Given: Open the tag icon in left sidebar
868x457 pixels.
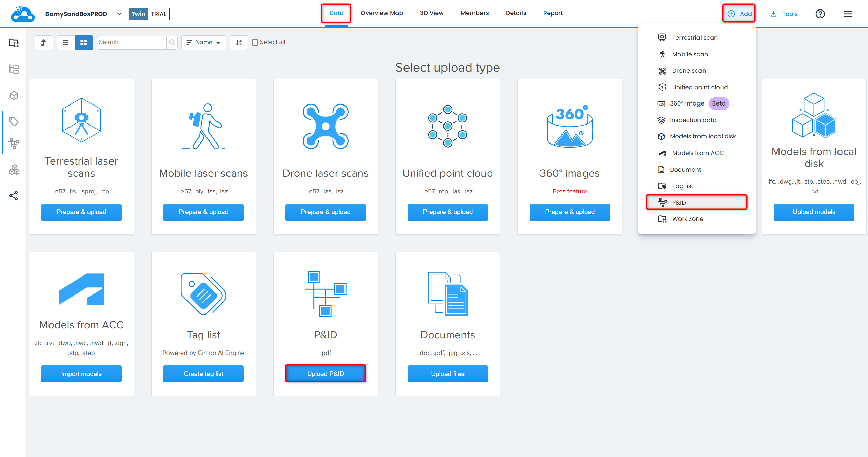Looking at the screenshot, I should [14, 121].
